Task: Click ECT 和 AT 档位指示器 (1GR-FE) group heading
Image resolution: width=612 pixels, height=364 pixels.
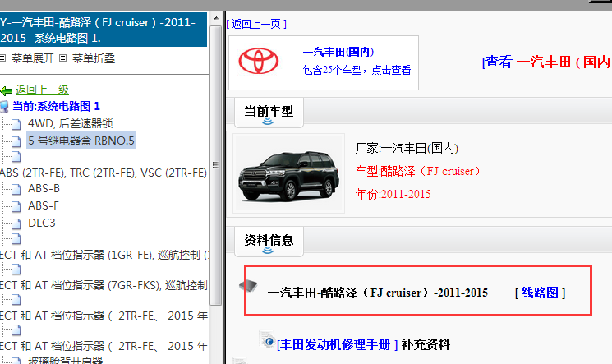Action: click(104, 255)
